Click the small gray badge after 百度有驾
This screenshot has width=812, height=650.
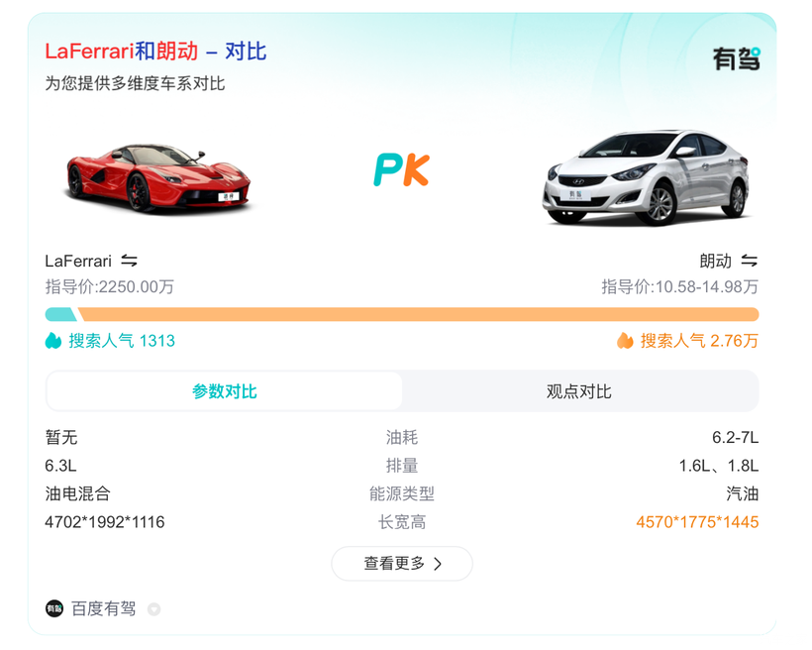(x=153, y=609)
